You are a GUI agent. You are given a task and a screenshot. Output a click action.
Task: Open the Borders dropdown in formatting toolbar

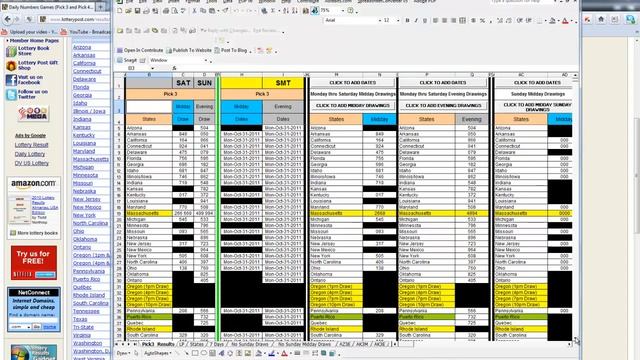[546, 20]
